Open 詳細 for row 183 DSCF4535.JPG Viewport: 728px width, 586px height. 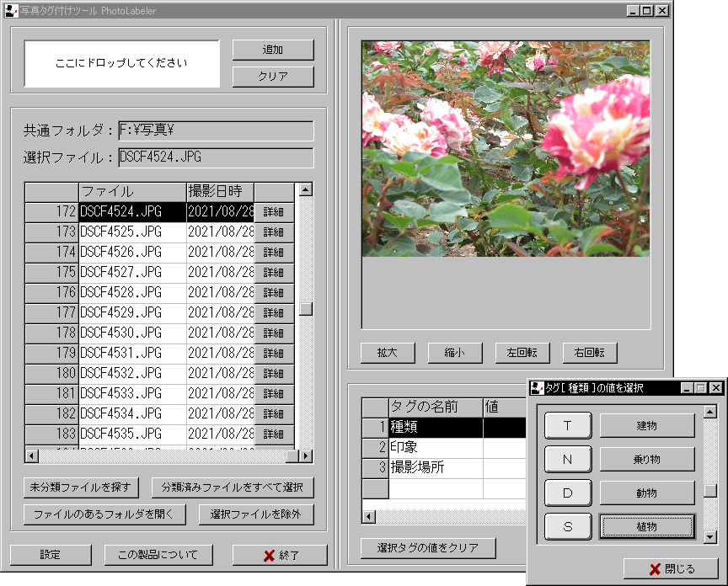point(274,434)
